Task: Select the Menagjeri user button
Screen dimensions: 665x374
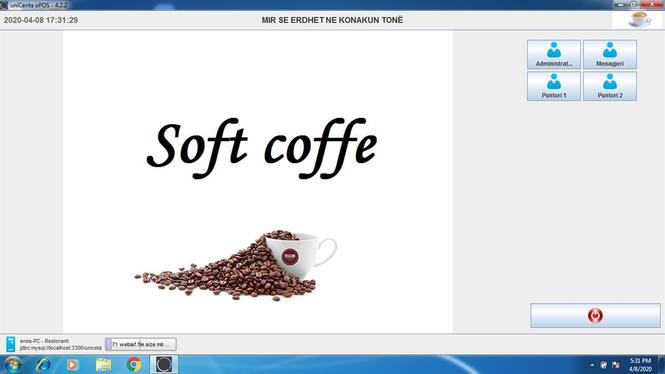Action: [609, 54]
